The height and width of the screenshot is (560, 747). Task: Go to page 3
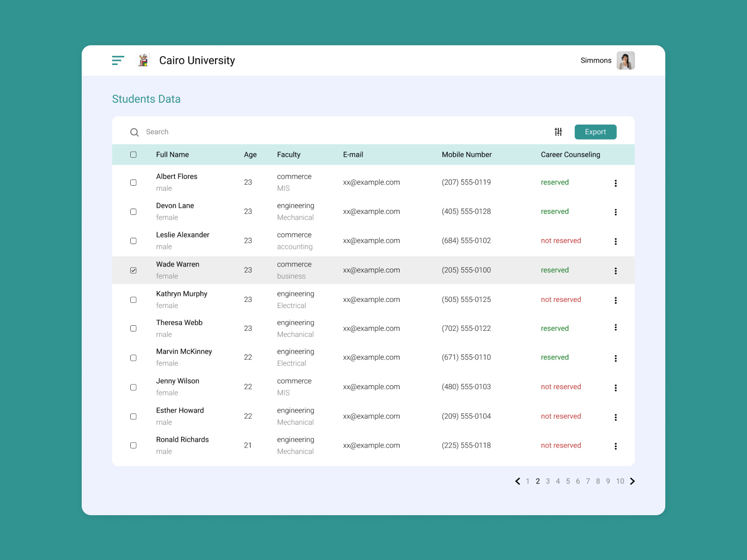(548, 481)
